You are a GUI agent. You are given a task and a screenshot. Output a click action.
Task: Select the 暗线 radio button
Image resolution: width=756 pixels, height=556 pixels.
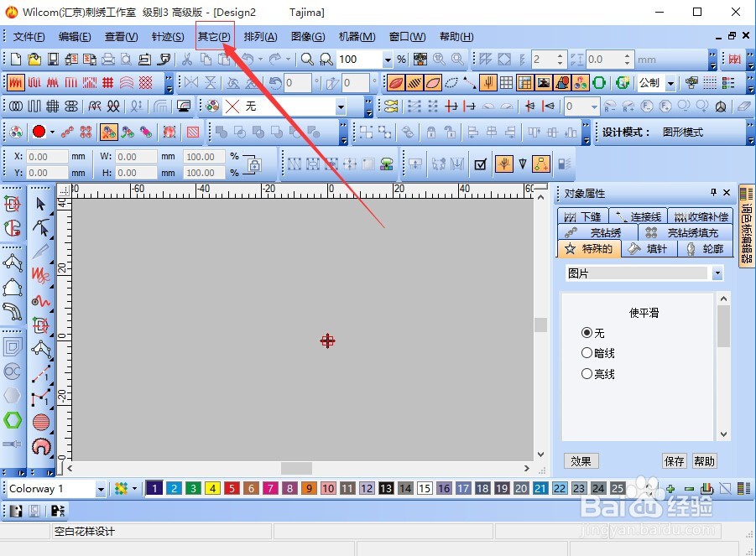click(x=587, y=353)
